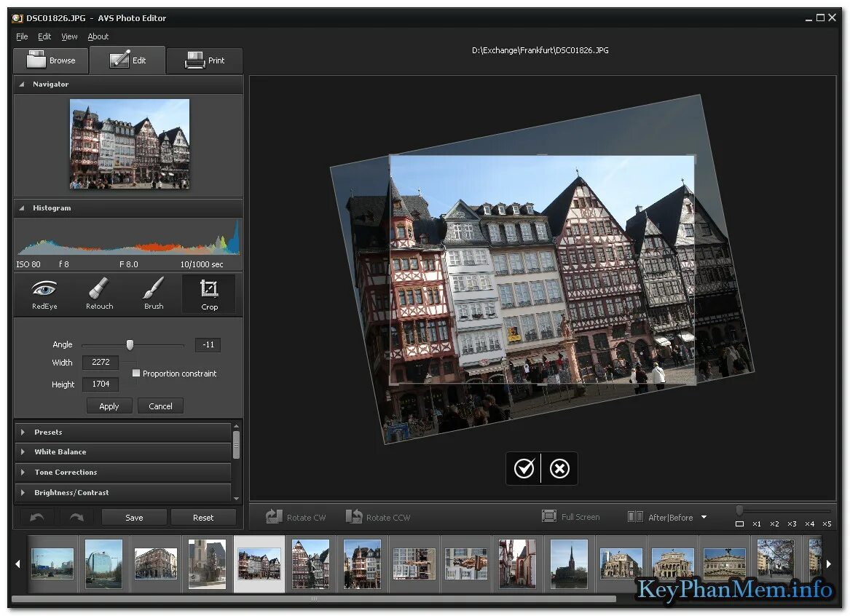
Task: Select the glass dome building thumbnail
Action: click(x=103, y=564)
